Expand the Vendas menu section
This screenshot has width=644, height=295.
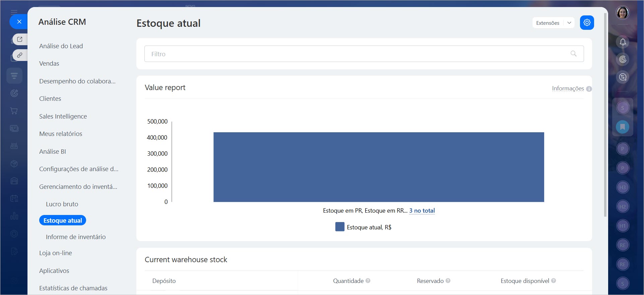coord(49,63)
